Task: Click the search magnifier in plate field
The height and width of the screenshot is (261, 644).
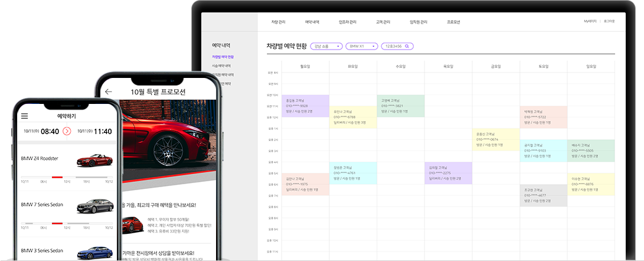Action: [x=407, y=47]
